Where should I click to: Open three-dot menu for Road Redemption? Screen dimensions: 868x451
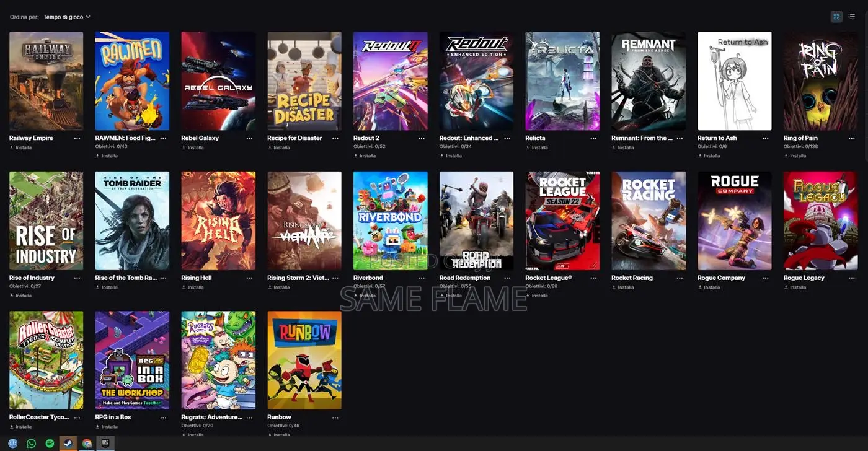pyautogui.click(x=508, y=278)
